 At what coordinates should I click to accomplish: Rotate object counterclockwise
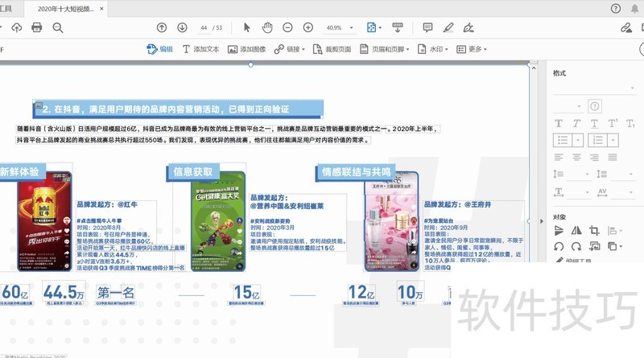coord(559,247)
